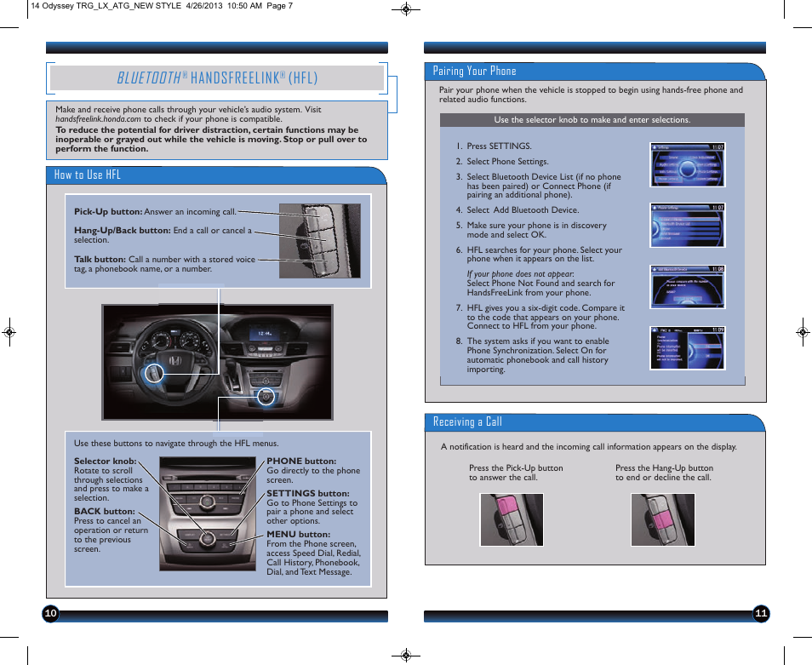812x665 pixels.
Task: Click step '2. Select Phone Settings.'
Action: coord(502,162)
